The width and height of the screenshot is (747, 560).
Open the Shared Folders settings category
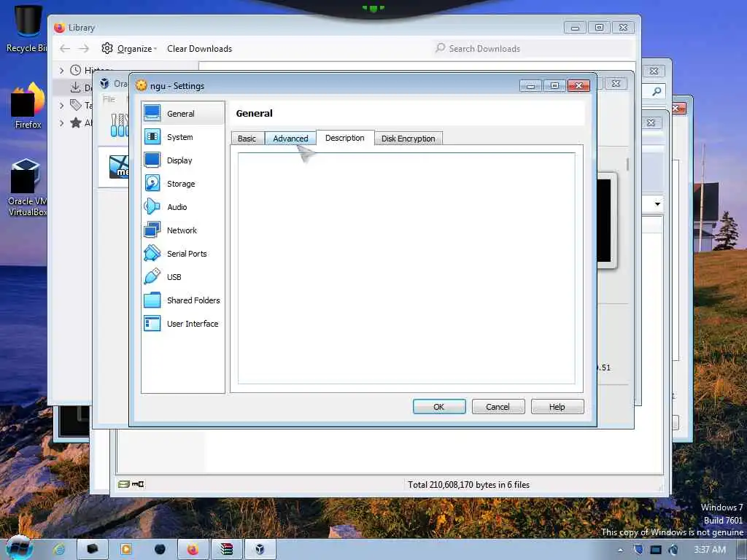[183, 300]
